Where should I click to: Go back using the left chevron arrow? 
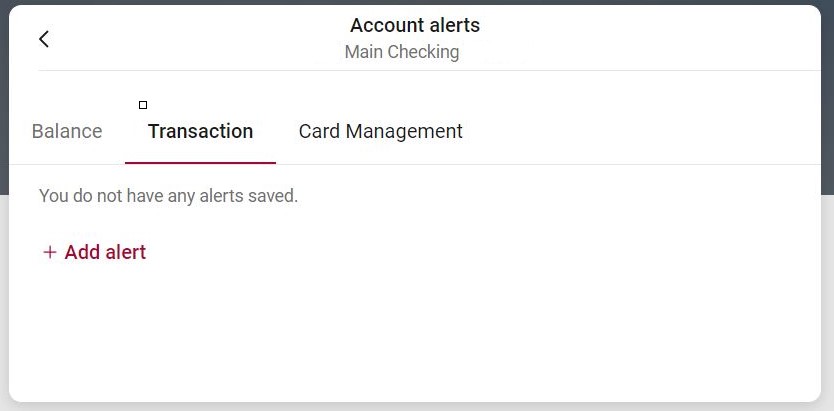44,39
